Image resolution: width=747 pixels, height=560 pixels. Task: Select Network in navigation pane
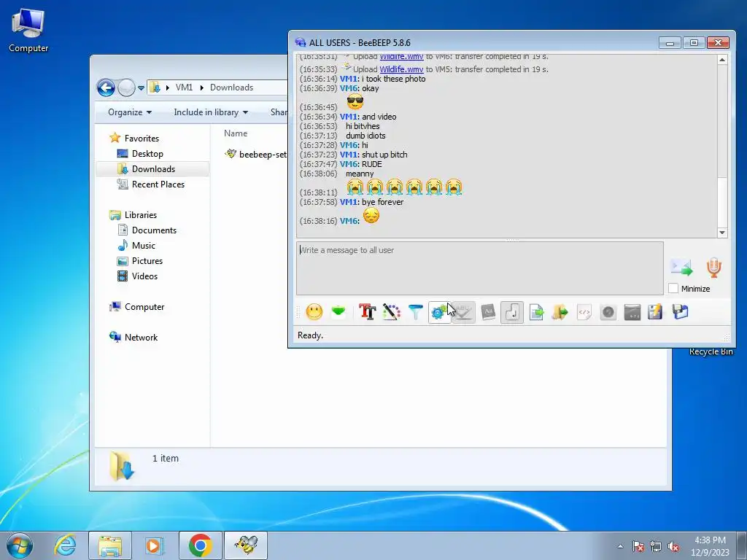[x=141, y=338]
